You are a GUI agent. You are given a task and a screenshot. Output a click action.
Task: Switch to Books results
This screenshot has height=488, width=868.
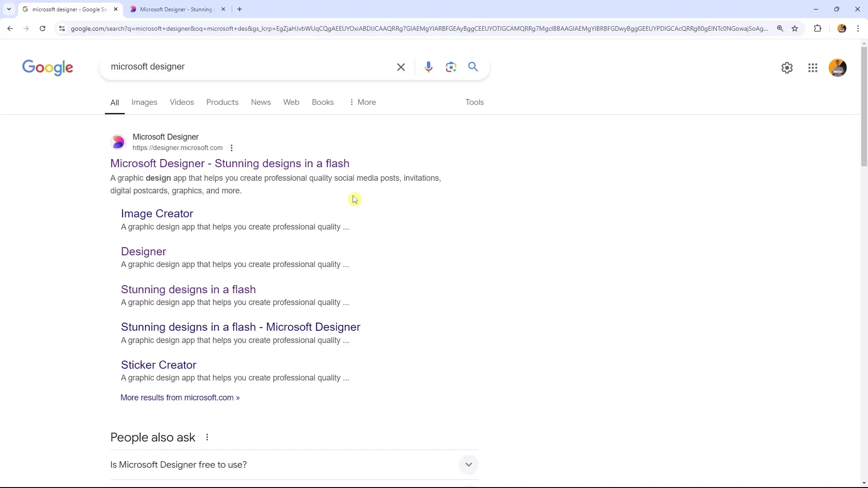click(x=323, y=102)
